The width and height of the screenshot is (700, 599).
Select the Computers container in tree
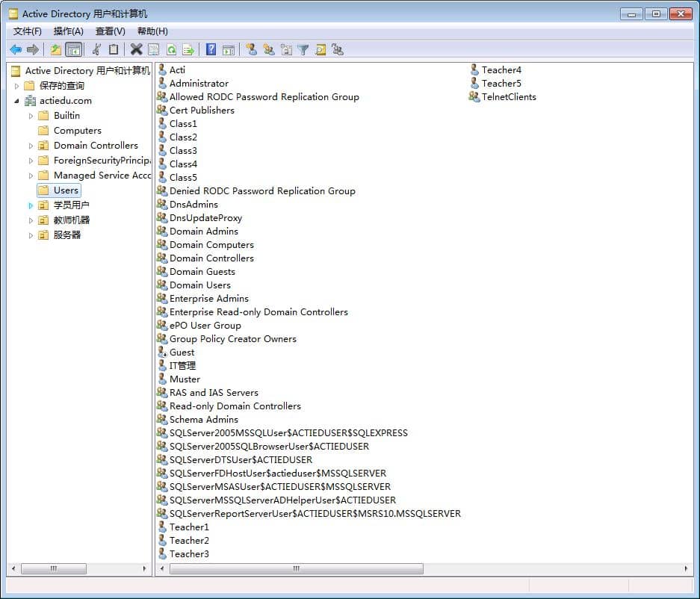77,131
